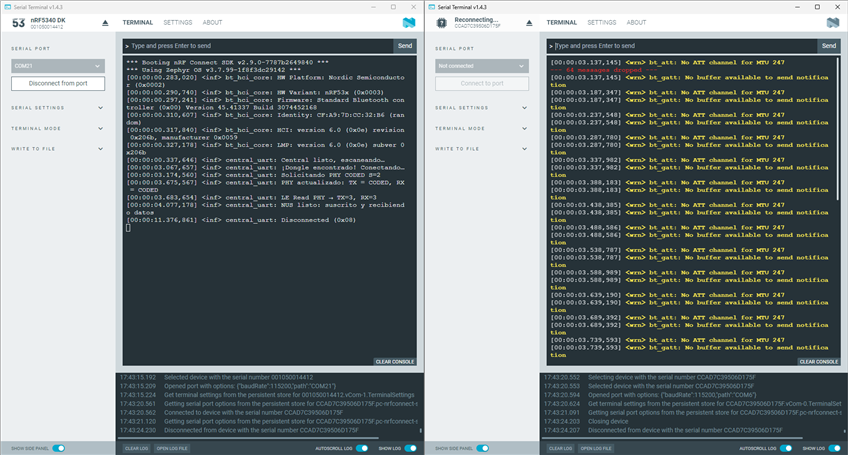
Task: Click Disconnect from port button
Action: tap(58, 83)
